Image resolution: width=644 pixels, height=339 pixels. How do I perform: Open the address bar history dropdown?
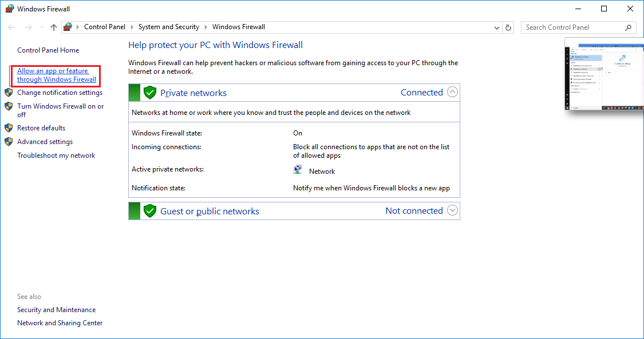point(497,27)
